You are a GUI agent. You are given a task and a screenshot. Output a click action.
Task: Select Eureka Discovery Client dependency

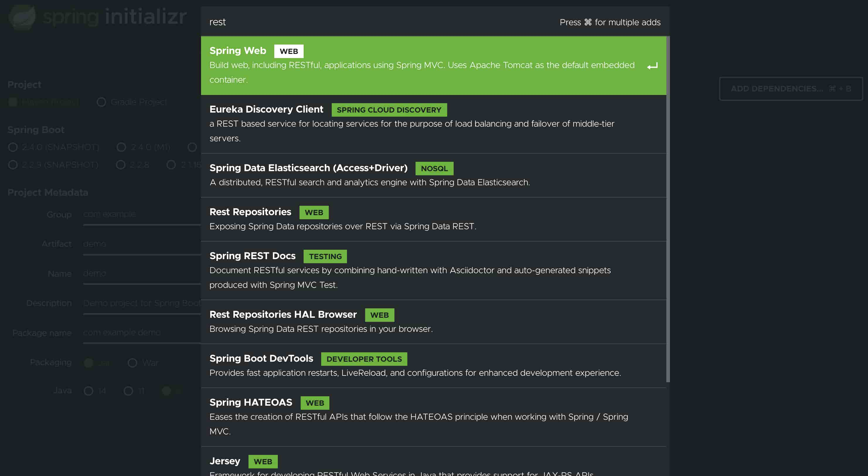tap(434, 124)
